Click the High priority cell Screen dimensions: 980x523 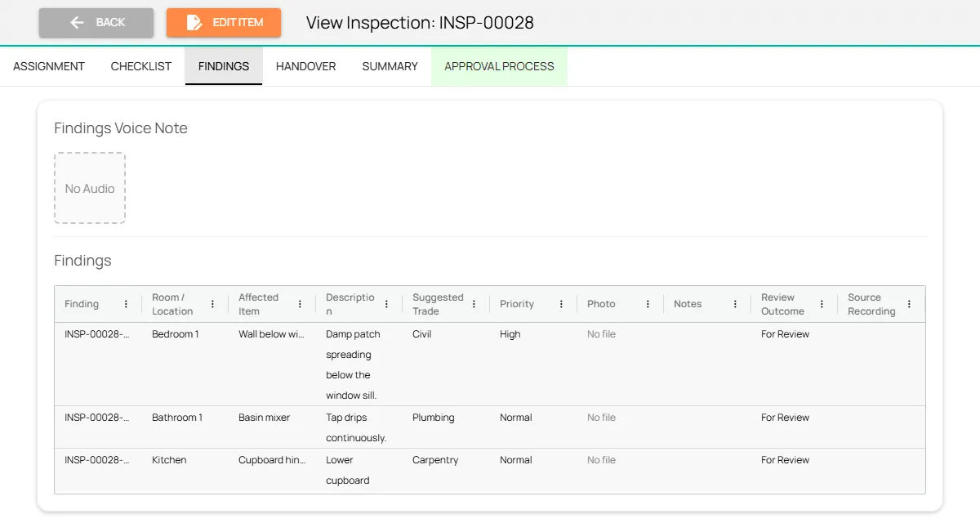[x=510, y=334]
